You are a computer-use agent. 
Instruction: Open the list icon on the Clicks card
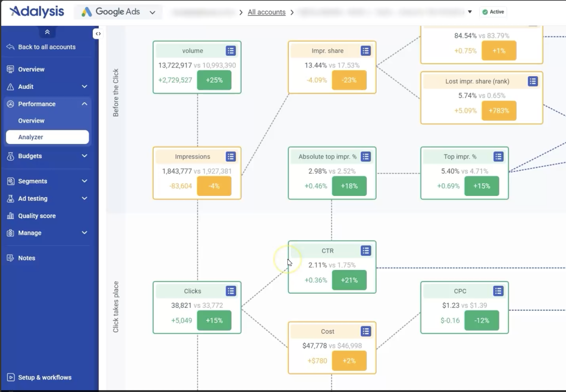click(230, 291)
